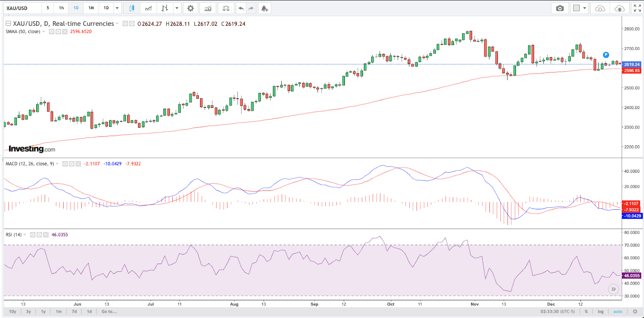Viewport: 644px width, 318px height.
Task: Open the bar style dropdown arrow
Action: 177,8
